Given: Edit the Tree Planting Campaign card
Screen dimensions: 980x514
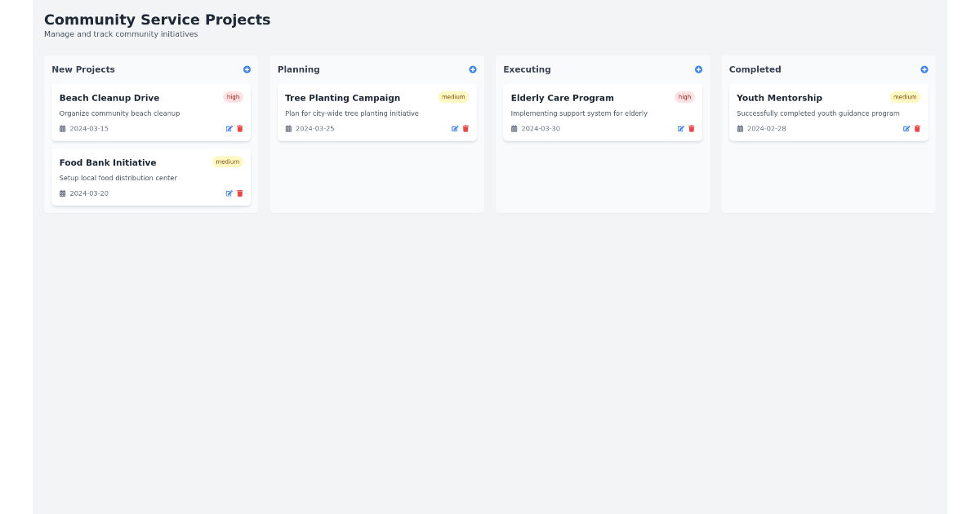Looking at the screenshot, I should (x=454, y=128).
